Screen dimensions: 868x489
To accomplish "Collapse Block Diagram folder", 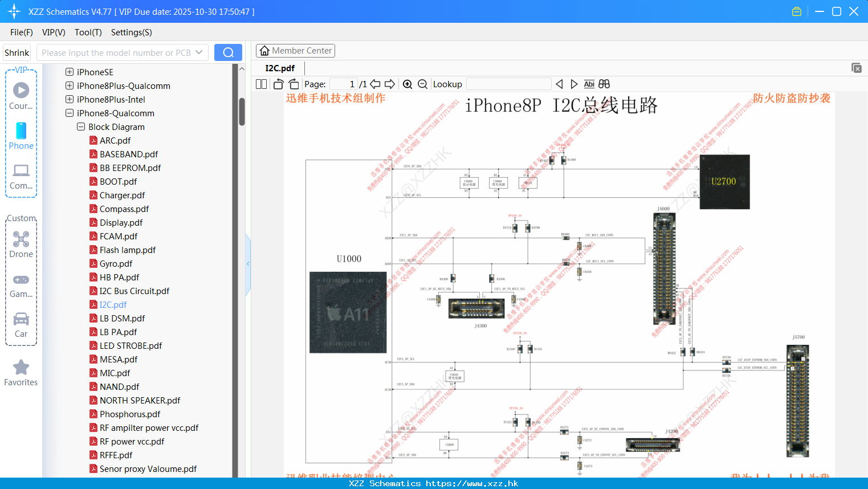I will [81, 127].
